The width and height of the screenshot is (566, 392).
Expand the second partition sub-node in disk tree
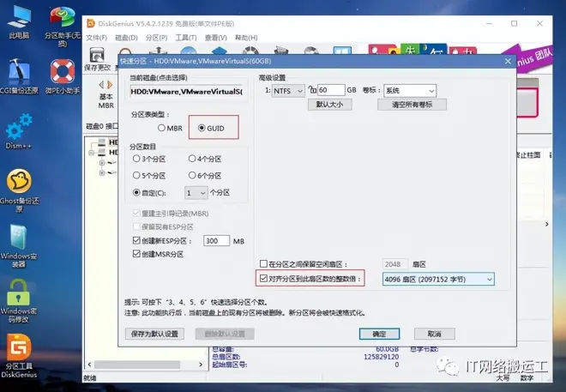(102, 173)
